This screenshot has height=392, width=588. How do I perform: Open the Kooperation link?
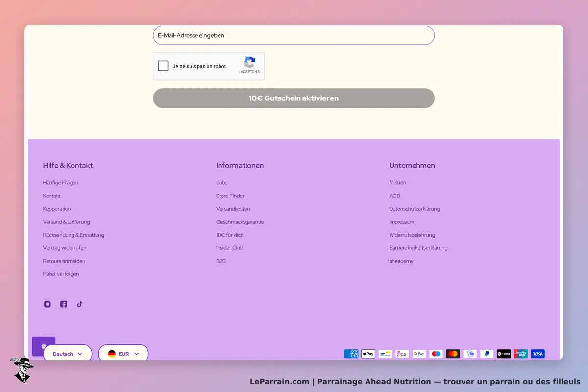(57, 209)
